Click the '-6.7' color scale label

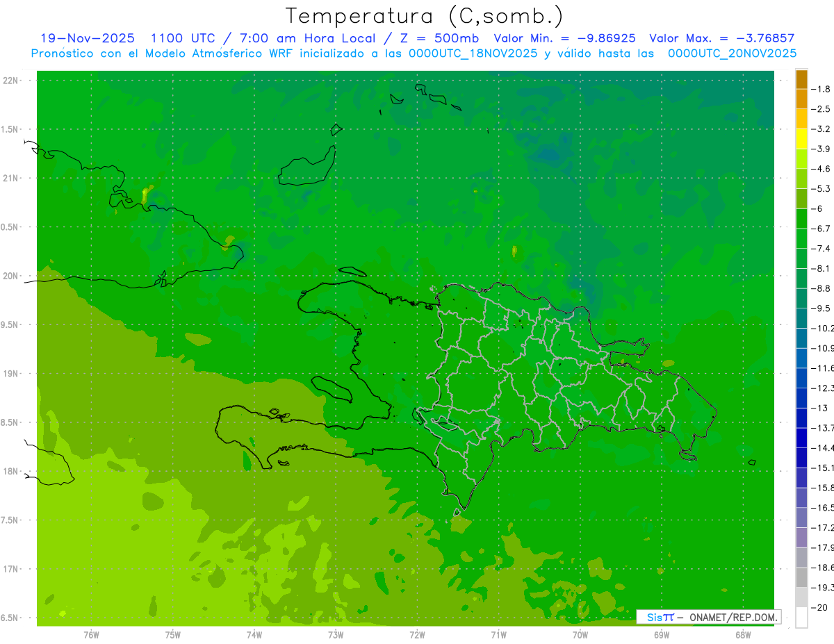click(x=821, y=229)
